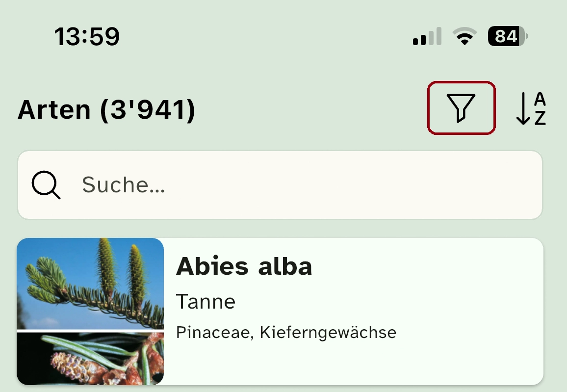Tap the Tanne common name
567x392 pixels.
point(206,302)
